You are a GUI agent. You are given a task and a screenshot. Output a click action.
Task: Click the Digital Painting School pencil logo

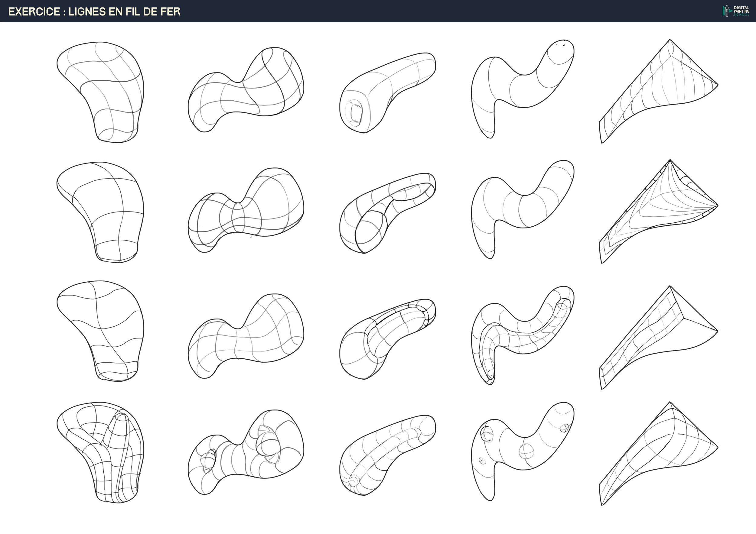point(727,11)
